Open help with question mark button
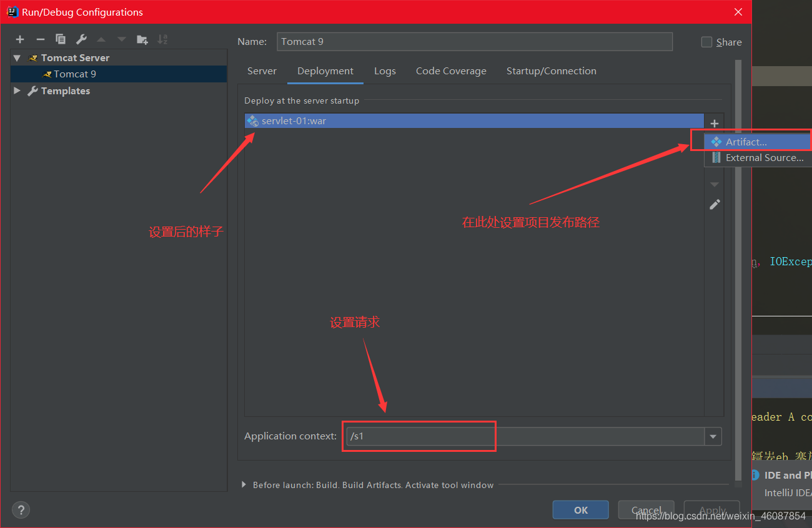Screen dimensions: 812x528 pyautogui.click(x=21, y=509)
